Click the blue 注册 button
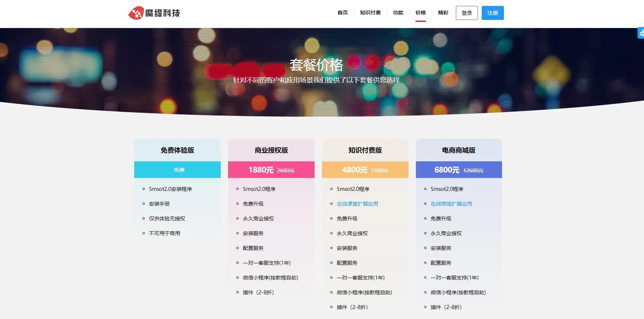 (x=492, y=13)
